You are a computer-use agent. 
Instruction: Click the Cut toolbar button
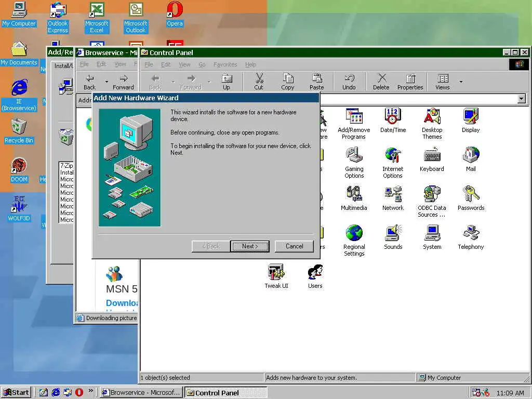(259, 82)
